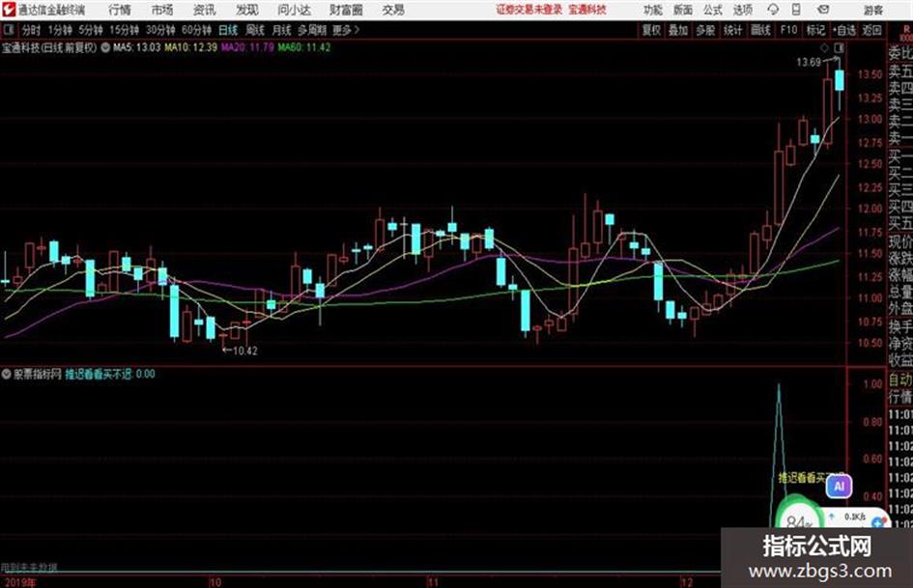Click the 标记 mark toolbar button
This screenshot has width=913, height=588.
[815, 30]
